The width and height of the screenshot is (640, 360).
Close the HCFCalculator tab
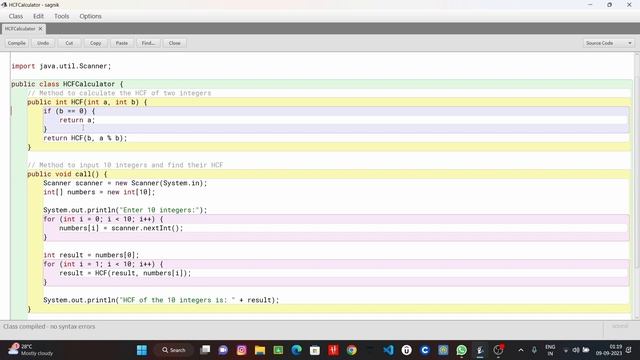click(x=40, y=29)
